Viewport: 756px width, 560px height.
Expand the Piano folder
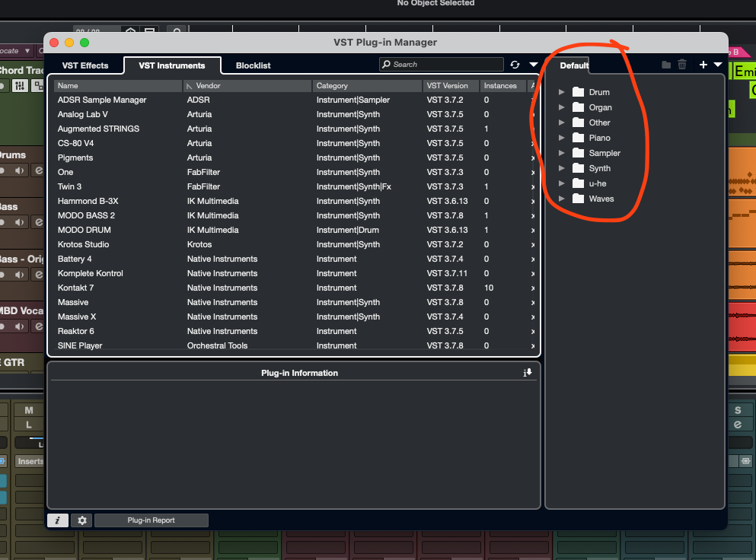pos(561,138)
